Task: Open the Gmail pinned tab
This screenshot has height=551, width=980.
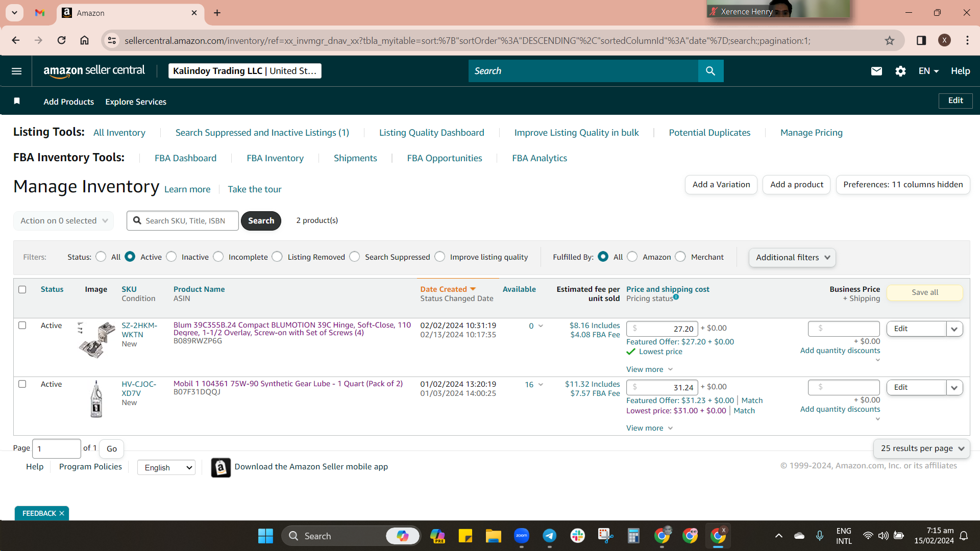Action: [x=40, y=13]
